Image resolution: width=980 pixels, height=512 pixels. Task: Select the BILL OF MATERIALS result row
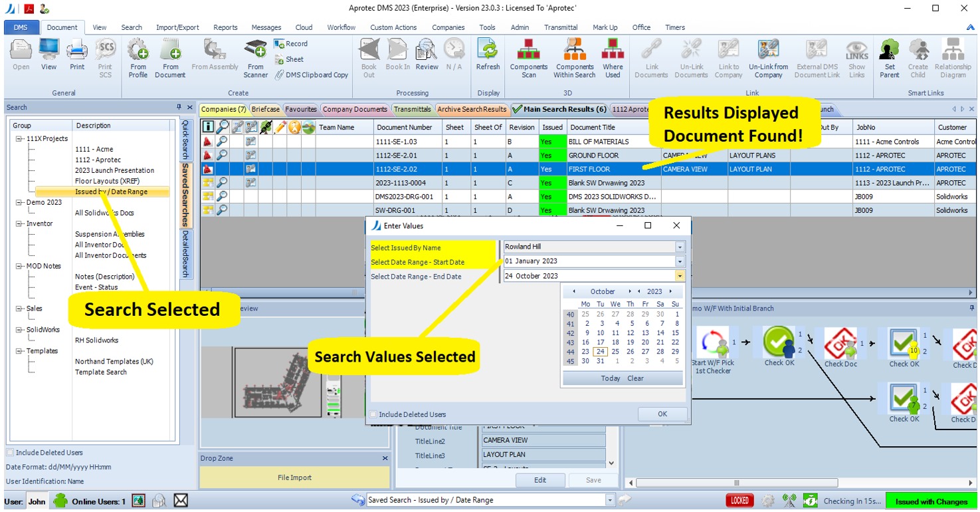588,142
